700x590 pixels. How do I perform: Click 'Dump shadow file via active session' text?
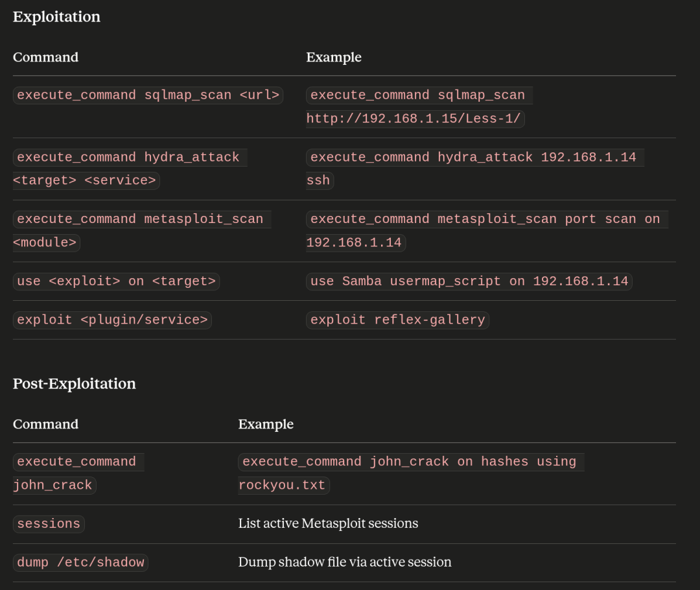click(x=345, y=562)
